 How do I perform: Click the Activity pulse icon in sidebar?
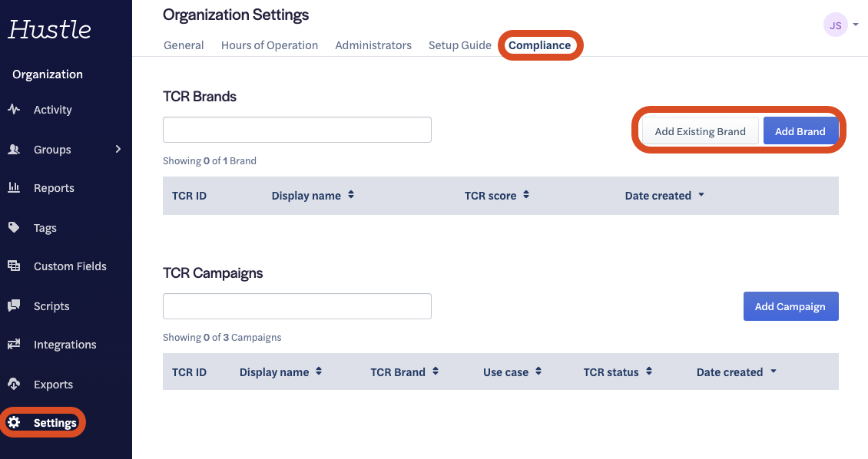pos(14,110)
